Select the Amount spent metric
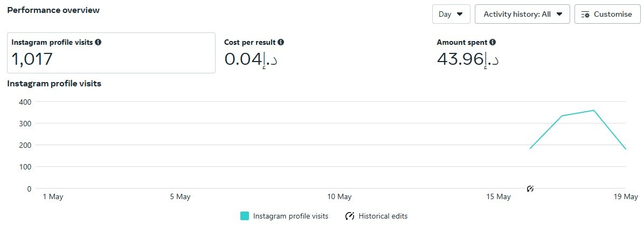 [462, 42]
